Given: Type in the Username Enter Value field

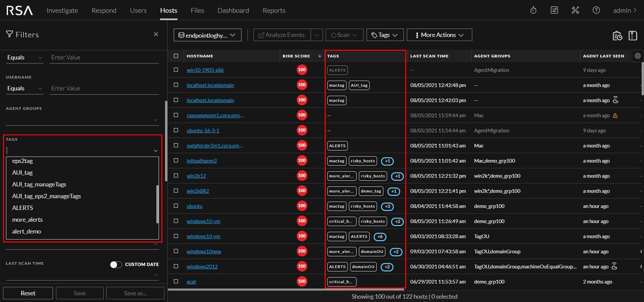Looking at the screenshot, I should coord(104,88).
